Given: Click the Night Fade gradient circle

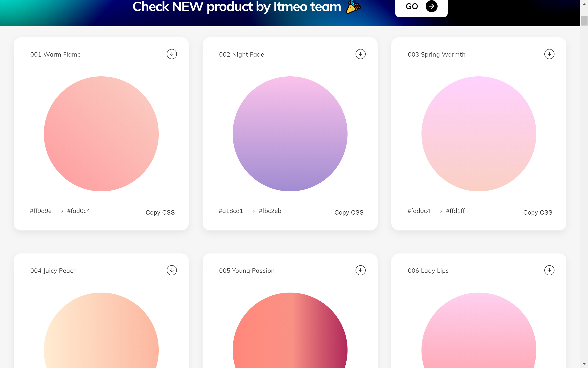Looking at the screenshot, I should (290, 134).
